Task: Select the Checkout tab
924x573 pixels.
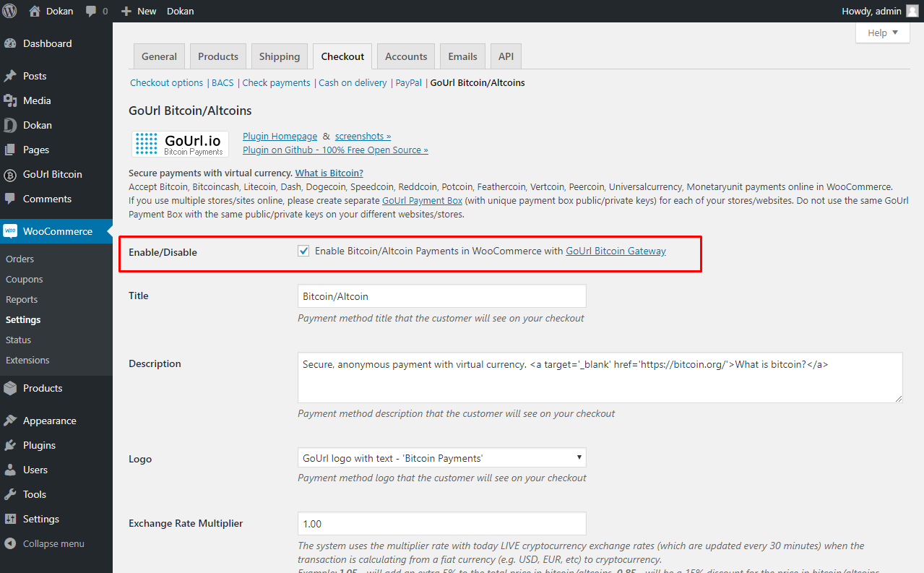Action: (342, 56)
